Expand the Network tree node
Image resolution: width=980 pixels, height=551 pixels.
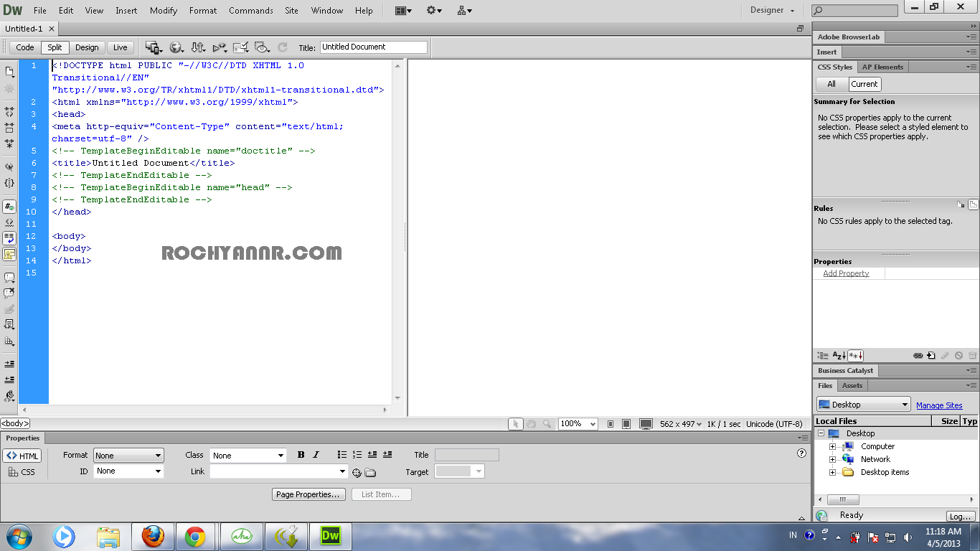833,459
